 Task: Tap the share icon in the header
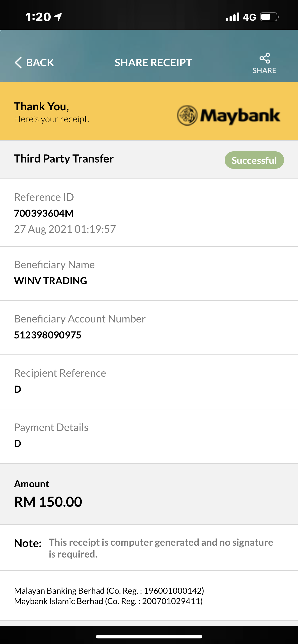point(265,58)
